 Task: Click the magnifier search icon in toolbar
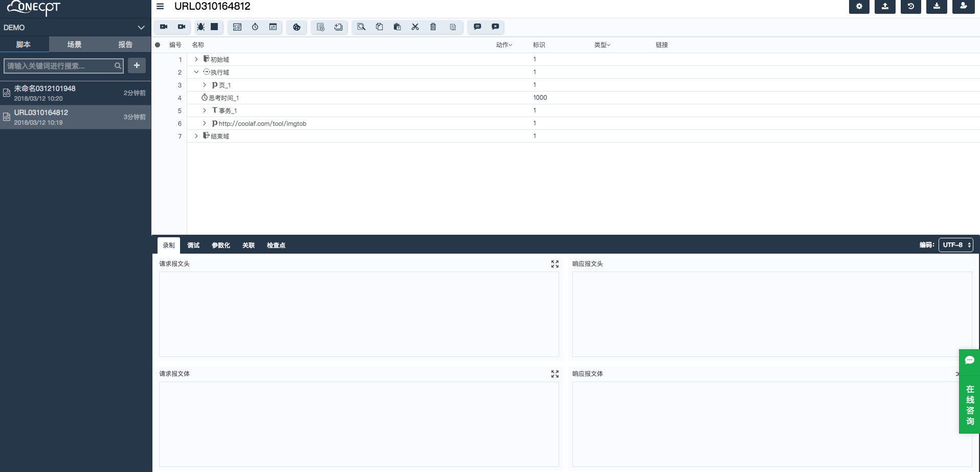coord(361,27)
